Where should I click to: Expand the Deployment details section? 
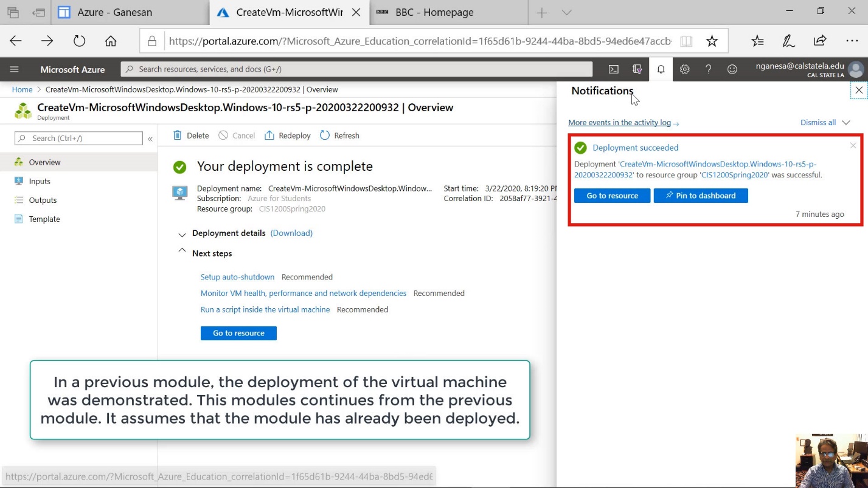(182, 234)
